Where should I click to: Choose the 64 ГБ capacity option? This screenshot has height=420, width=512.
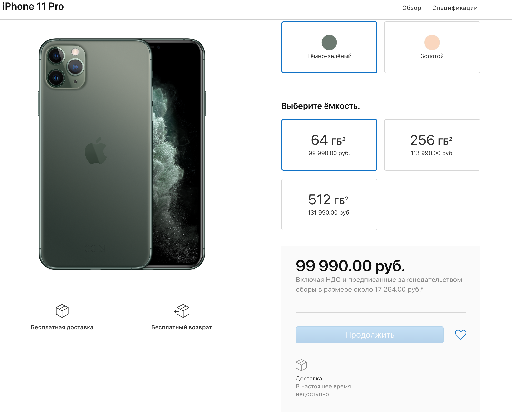329,145
